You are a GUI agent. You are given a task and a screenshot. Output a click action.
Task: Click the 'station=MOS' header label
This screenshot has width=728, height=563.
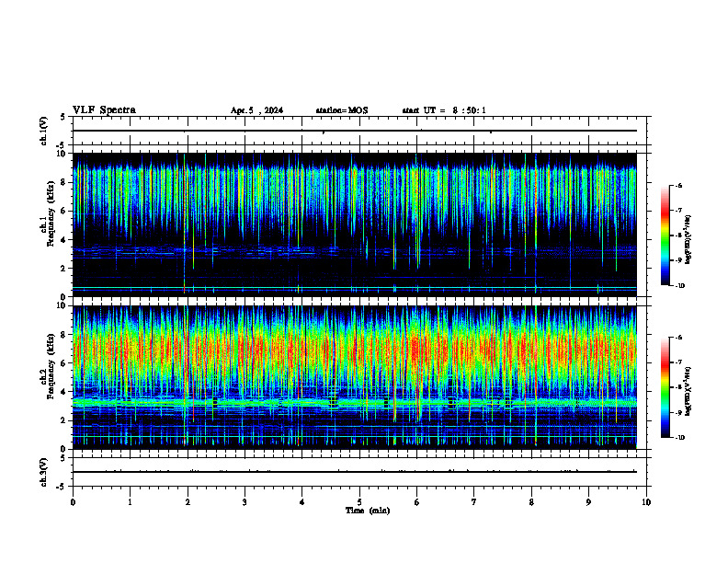click(x=342, y=110)
